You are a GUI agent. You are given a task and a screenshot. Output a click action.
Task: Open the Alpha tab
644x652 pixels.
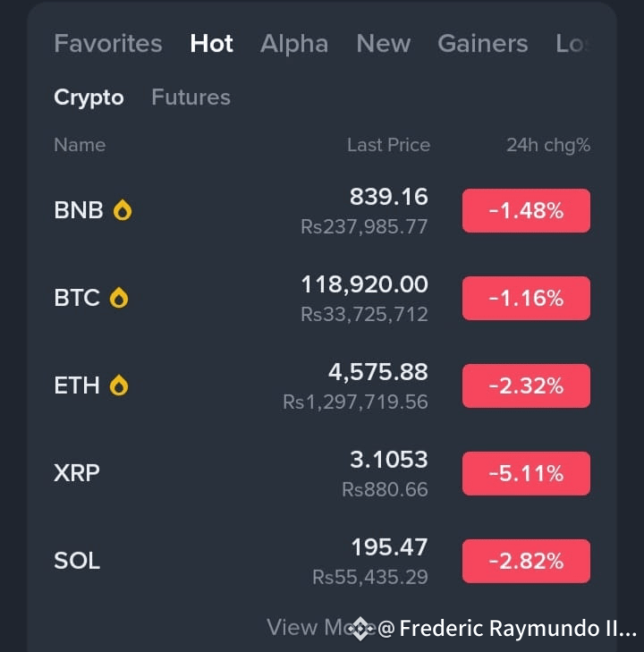(x=294, y=43)
